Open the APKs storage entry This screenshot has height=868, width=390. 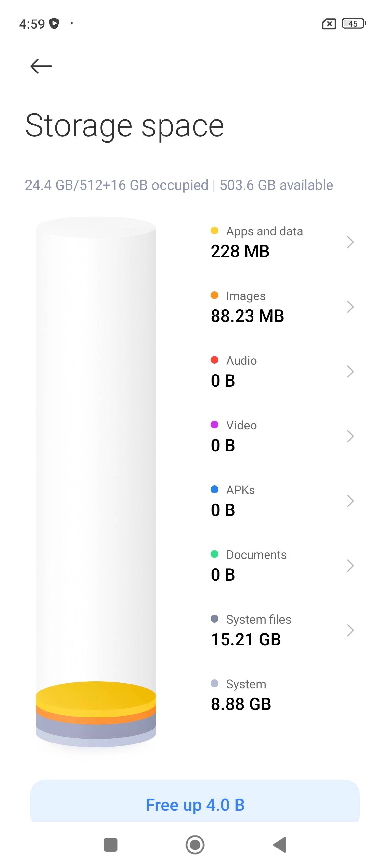283,501
